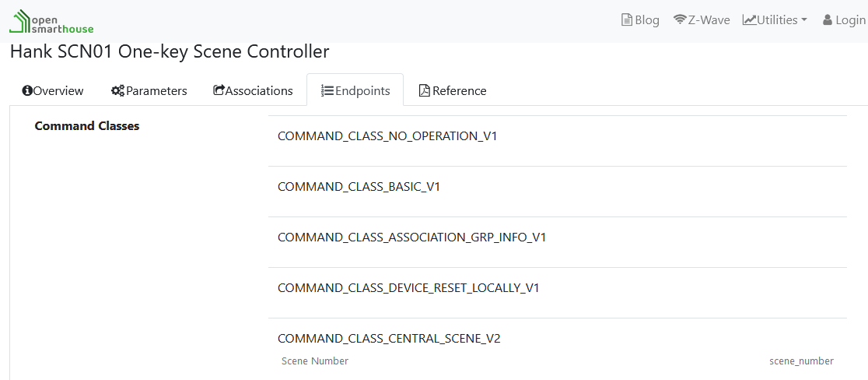Click the Associations share icon

[x=219, y=90]
